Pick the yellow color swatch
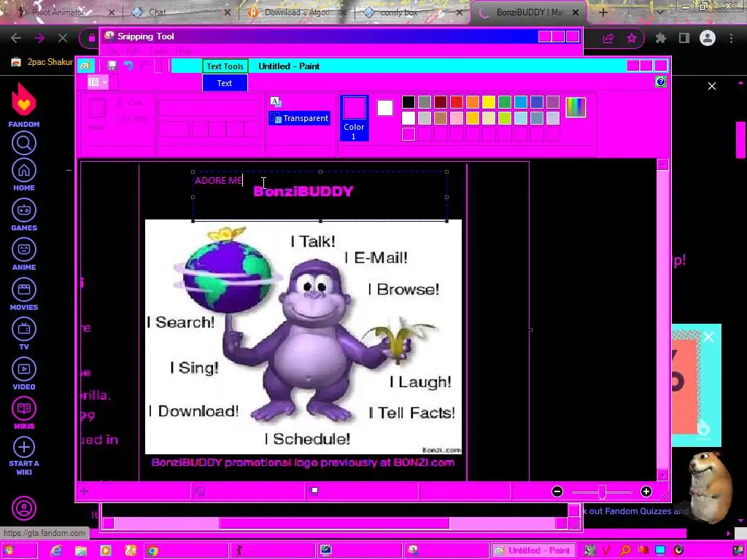This screenshot has width=747, height=560. click(488, 102)
